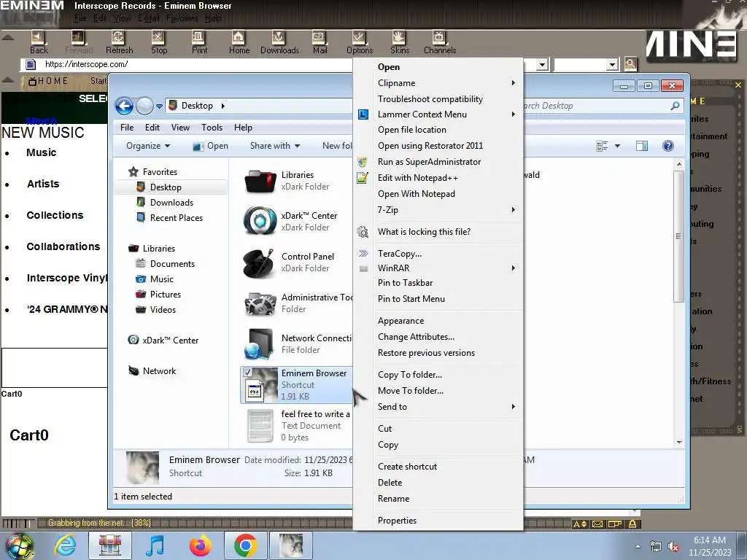This screenshot has width=747, height=560.
Task: Click the Refresh icon in Eminem Browser
Action: coord(118,38)
